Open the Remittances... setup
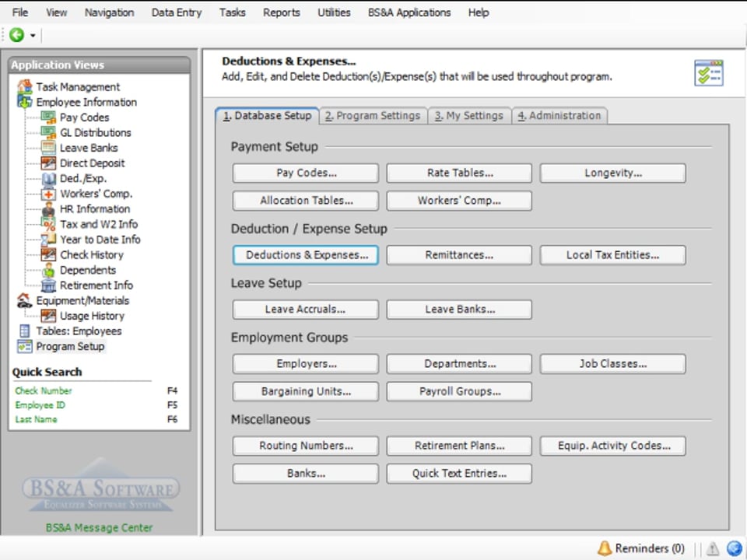Viewport: 747px width, 560px height. coord(459,255)
